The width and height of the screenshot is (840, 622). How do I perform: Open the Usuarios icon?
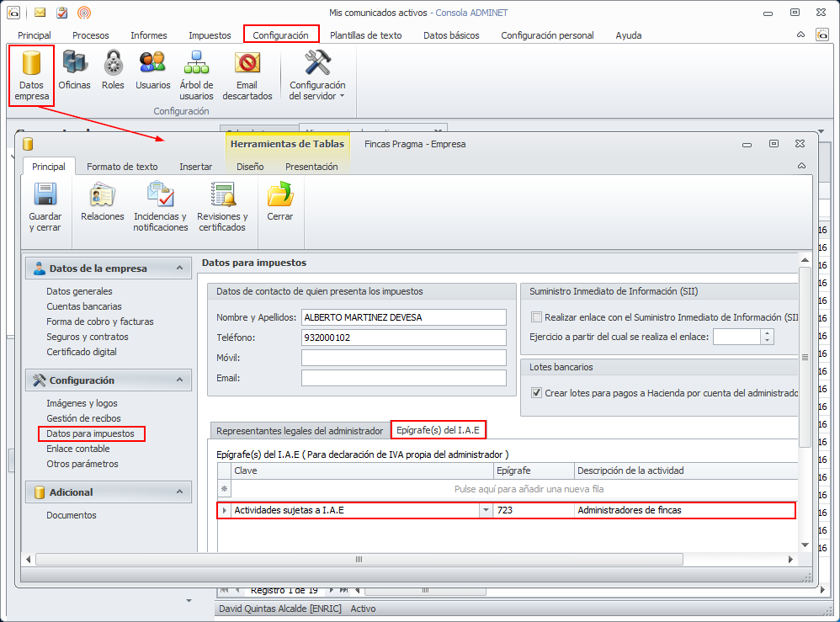click(x=152, y=70)
